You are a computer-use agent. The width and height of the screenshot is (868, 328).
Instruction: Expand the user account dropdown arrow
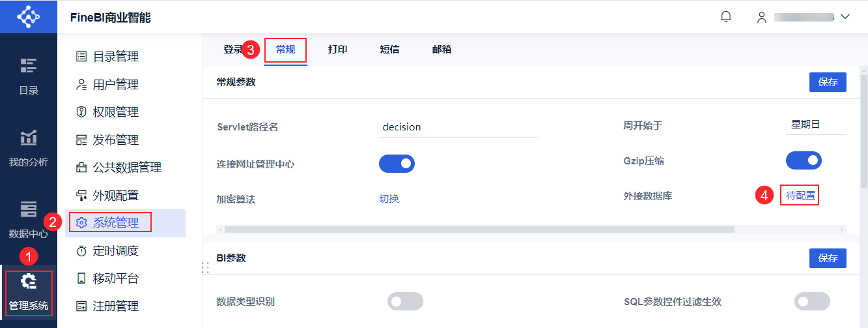pos(845,17)
